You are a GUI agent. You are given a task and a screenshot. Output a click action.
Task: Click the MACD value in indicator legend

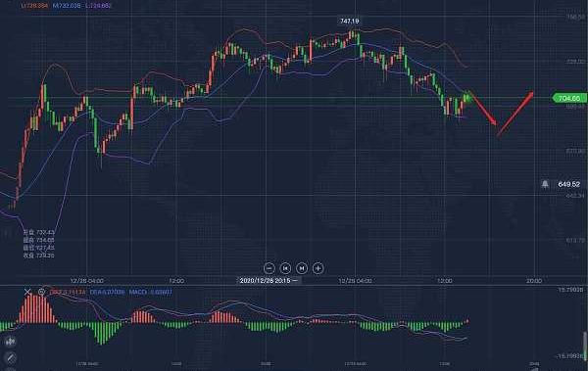(150, 292)
